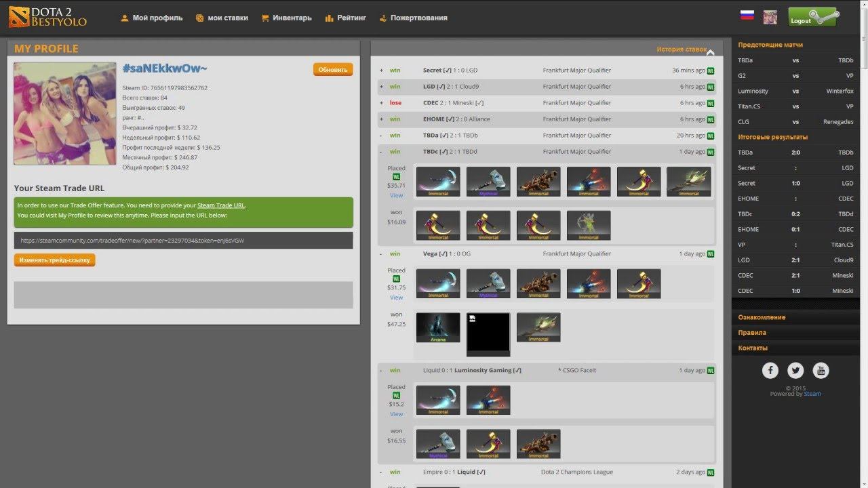Collapse the TBDa 2:1 TBDb bet row
This screenshot has width=868, height=488.
point(381,136)
